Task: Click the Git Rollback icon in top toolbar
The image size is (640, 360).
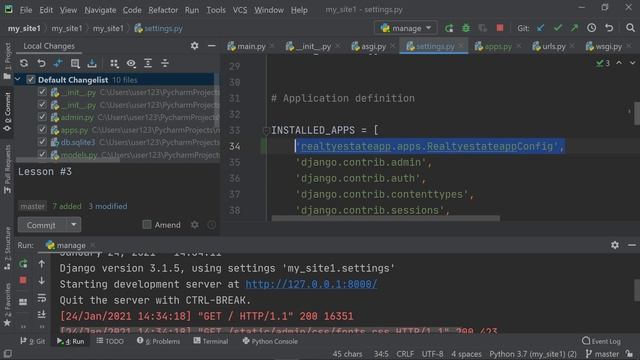Action: pyautogui.click(x=609, y=28)
